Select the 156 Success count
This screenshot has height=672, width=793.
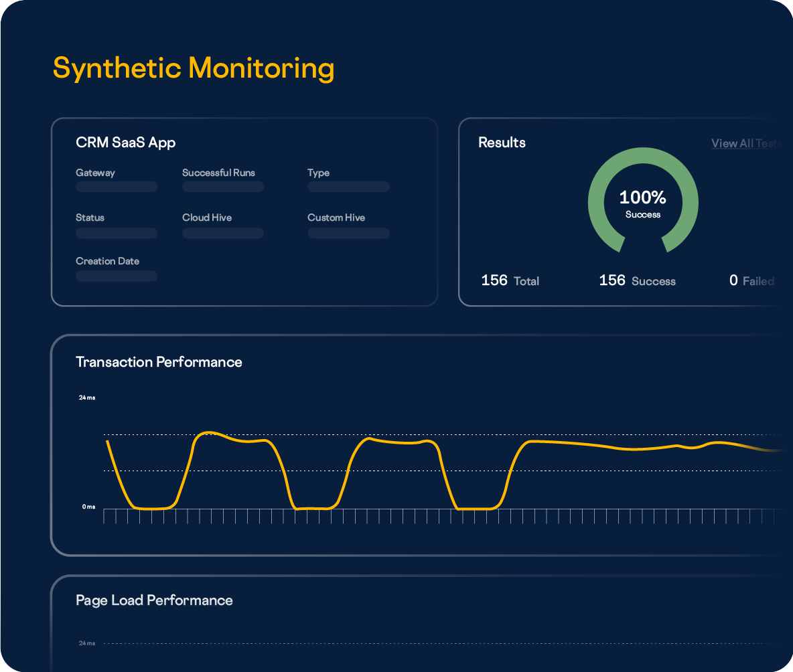pyautogui.click(x=637, y=280)
